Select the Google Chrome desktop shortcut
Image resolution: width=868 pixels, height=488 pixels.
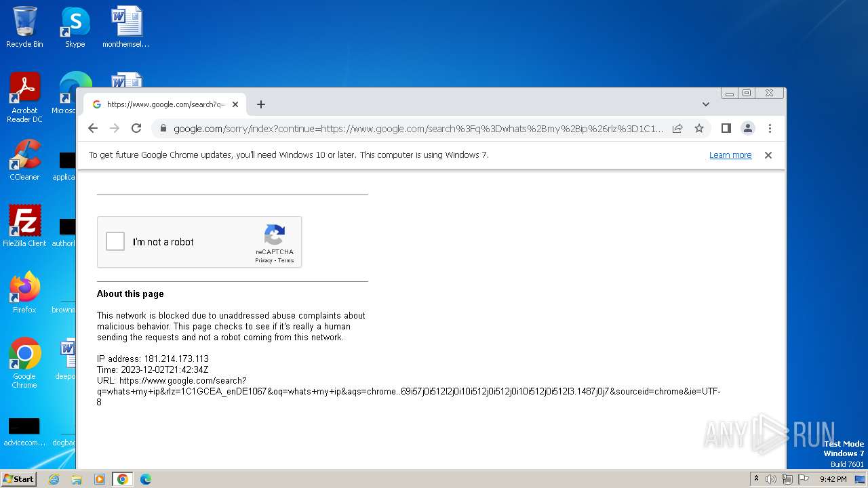(x=24, y=363)
